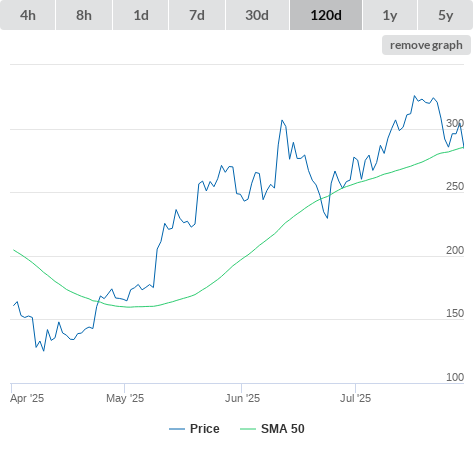Switch chart to 1y range
Viewport: 474px width, 455px height.
(x=390, y=15)
